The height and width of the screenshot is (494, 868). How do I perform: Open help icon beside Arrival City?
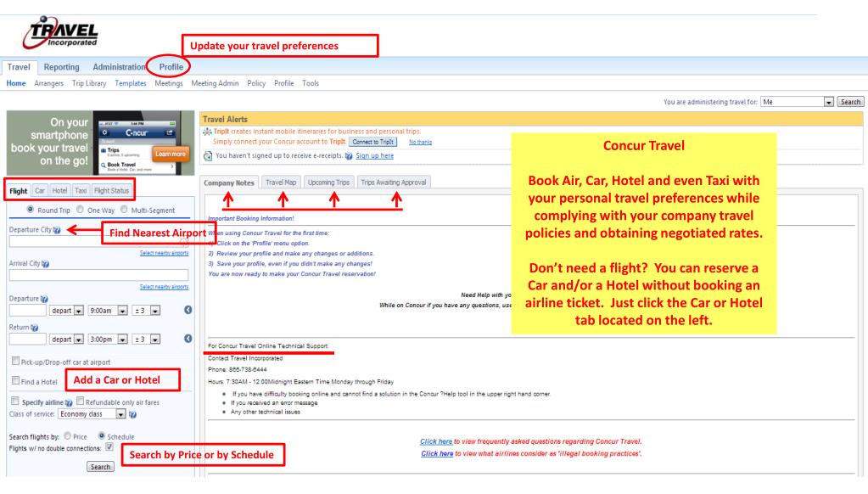45,264
